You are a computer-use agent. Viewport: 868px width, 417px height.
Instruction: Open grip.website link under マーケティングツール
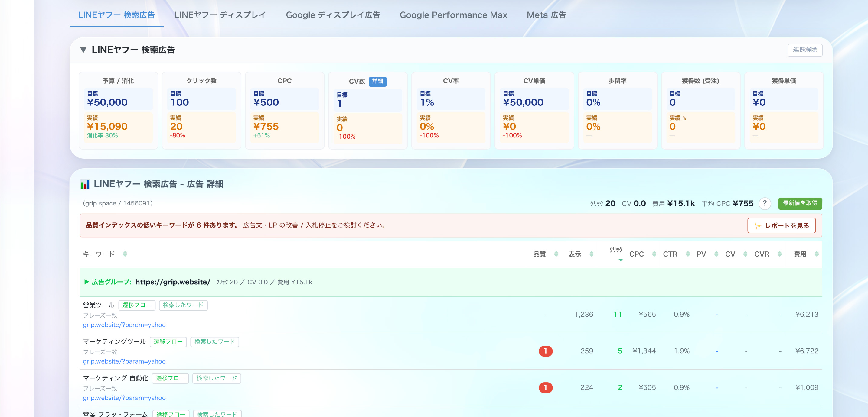click(124, 361)
